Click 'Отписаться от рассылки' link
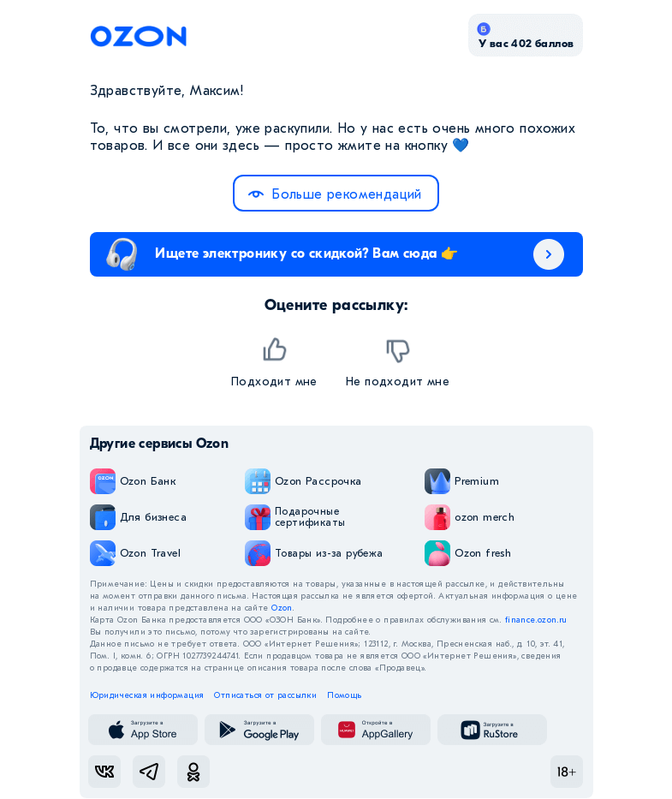This screenshot has height=799, width=672. [x=265, y=695]
